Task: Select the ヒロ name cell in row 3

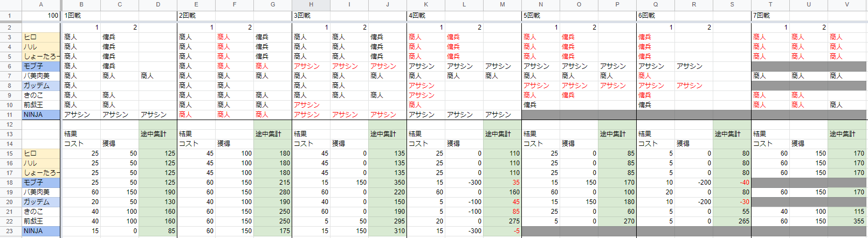Action: 41,37
